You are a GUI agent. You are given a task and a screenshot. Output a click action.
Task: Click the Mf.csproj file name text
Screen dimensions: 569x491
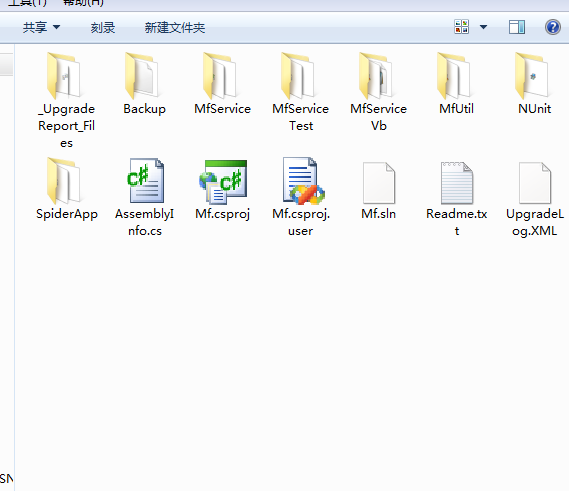[222, 214]
